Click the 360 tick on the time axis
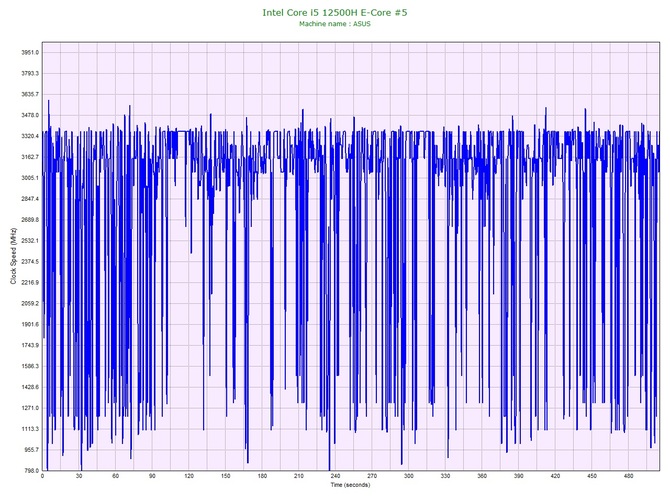The image size is (670, 502). coord(482,476)
